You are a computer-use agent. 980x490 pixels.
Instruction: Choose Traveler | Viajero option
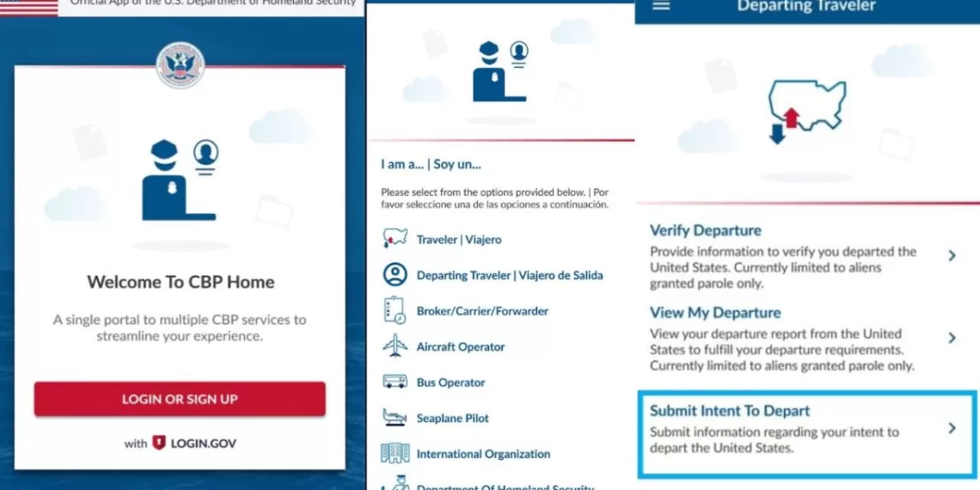(x=459, y=239)
